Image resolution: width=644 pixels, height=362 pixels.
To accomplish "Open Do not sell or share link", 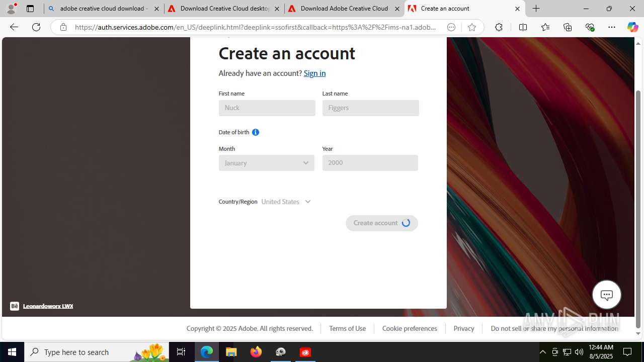I will pyautogui.click(x=554, y=328).
